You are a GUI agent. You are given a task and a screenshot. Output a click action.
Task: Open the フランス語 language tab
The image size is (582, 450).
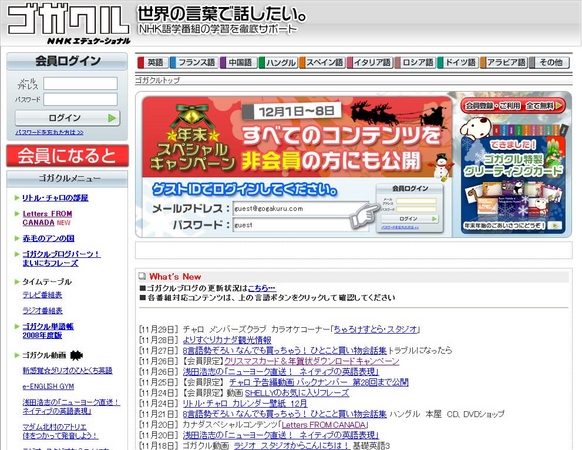click(x=194, y=62)
